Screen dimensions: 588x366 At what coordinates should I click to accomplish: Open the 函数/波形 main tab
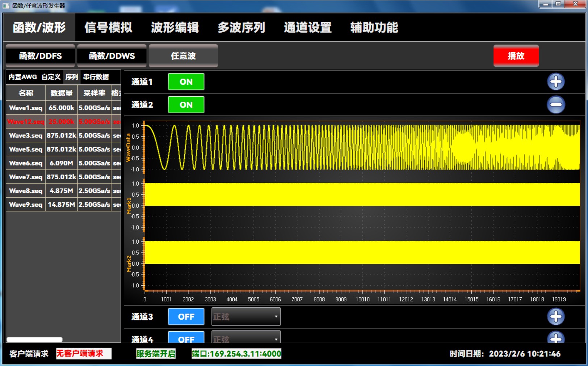(39, 27)
